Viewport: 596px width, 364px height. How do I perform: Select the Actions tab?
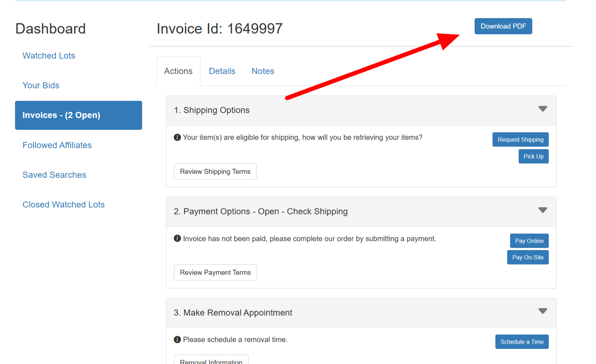[178, 71]
